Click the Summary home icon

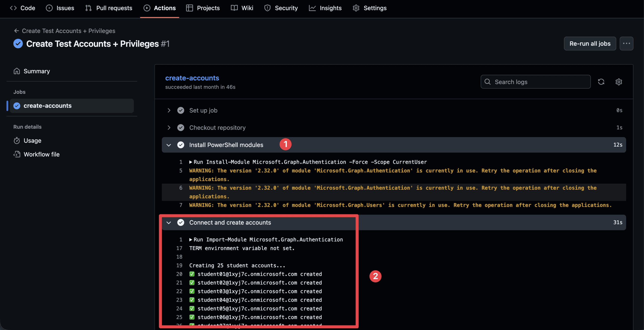tap(17, 71)
